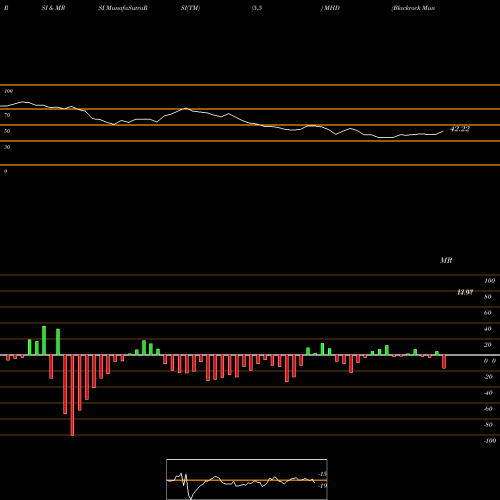The height and width of the screenshot is (500, 500).
Task: Click the MHD ticker text in header
Action: (x=332, y=8)
